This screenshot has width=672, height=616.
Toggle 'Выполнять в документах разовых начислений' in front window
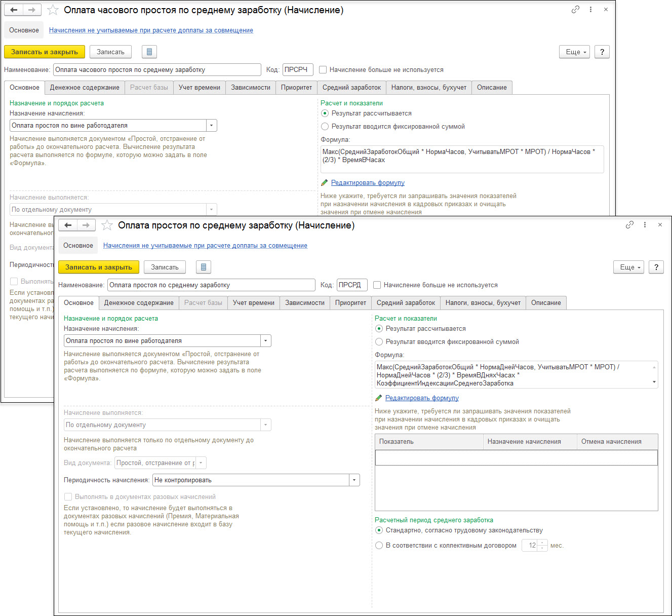[68, 497]
